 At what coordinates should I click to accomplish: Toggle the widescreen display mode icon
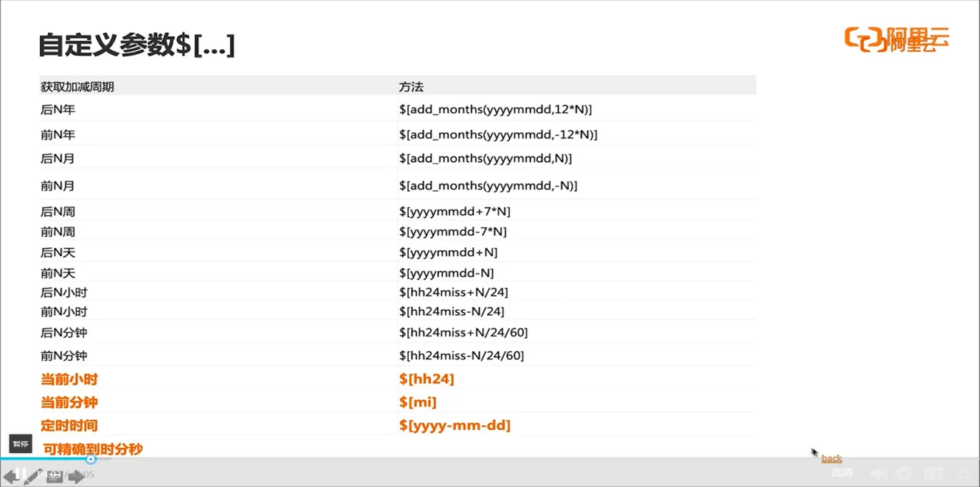[x=934, y=474]
